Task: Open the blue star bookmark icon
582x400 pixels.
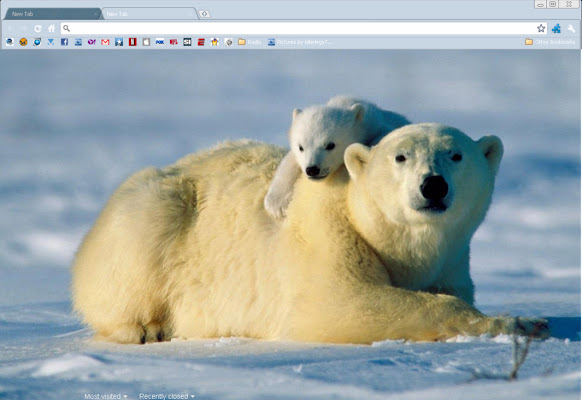Action: tap(119, 42)
